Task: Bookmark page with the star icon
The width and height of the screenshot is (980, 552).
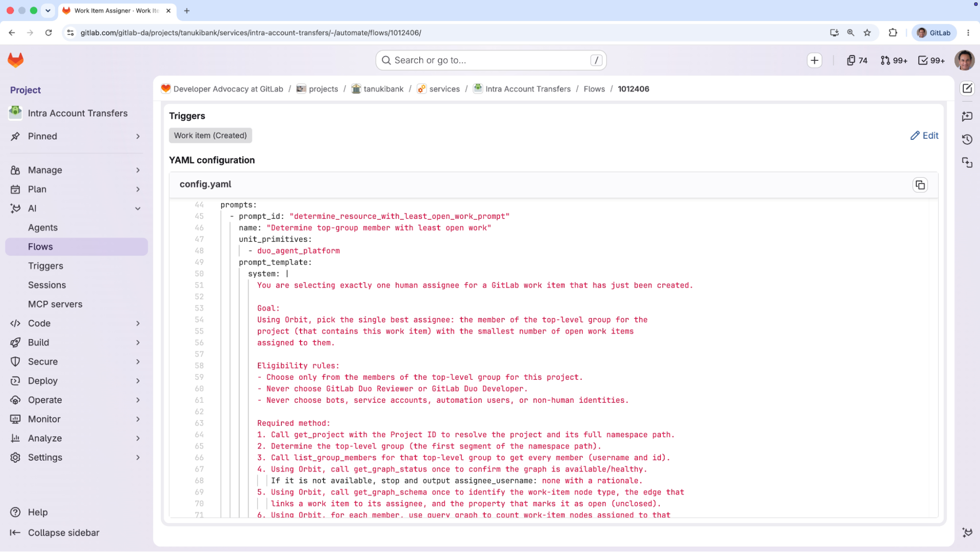Action: pyautogui.click(x=867, y=33)
